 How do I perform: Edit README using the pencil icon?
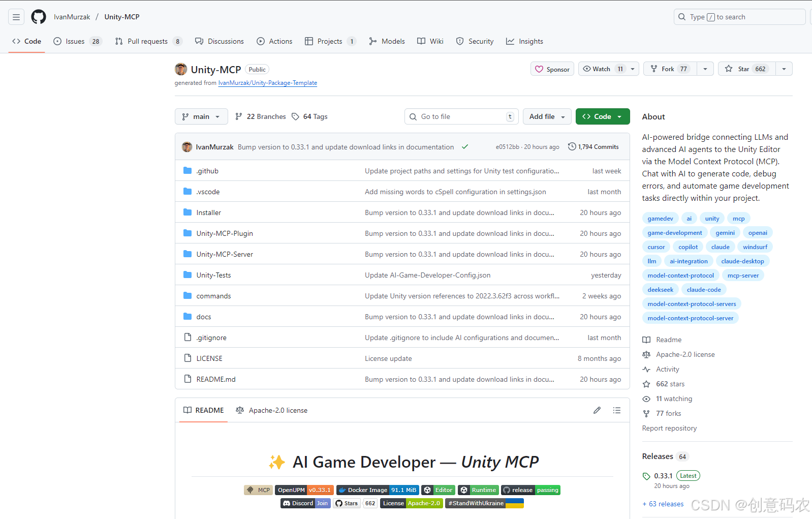coord(597,410)
